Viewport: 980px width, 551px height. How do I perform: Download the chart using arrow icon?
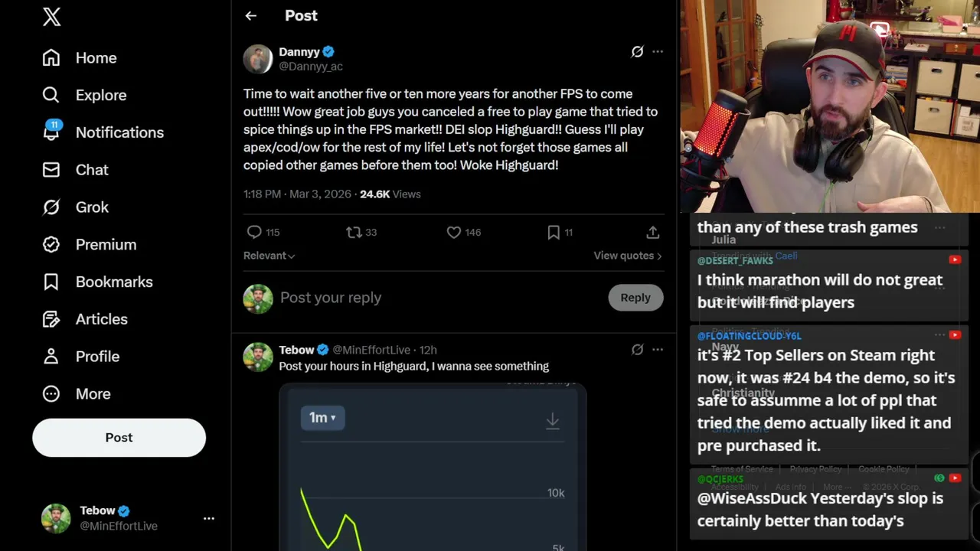click(552, 420)
